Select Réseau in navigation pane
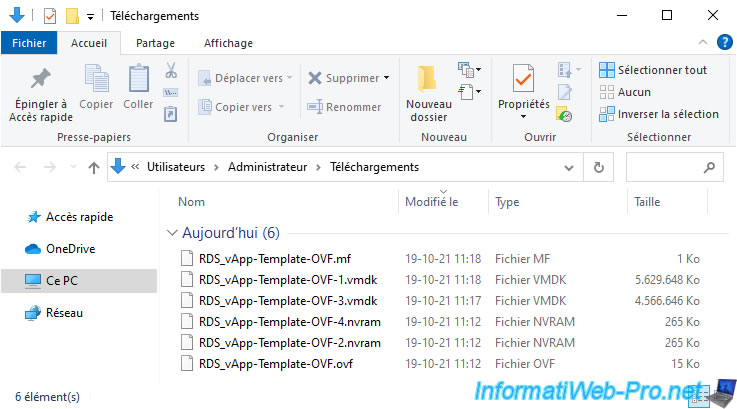This screenshot has width=737, height=409. pos(64,313)
